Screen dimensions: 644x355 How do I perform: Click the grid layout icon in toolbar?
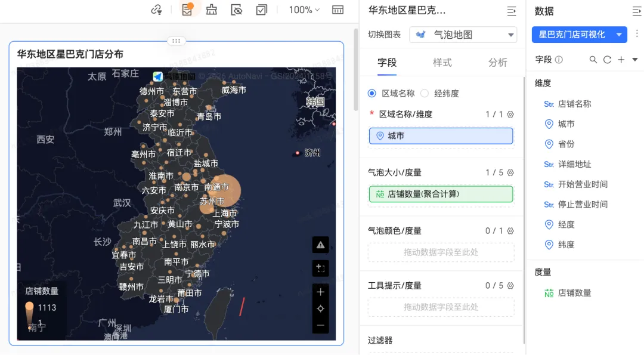[338, 10]
